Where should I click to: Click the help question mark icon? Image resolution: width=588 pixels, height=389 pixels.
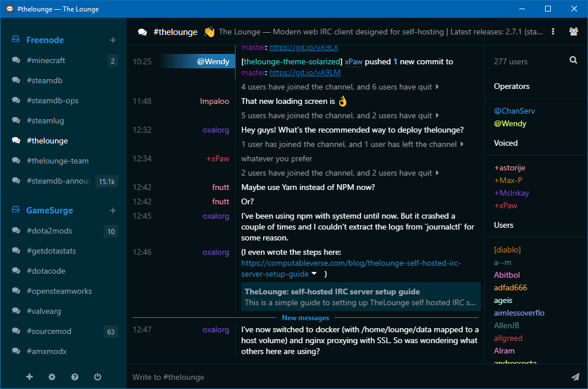click(75, 377)
